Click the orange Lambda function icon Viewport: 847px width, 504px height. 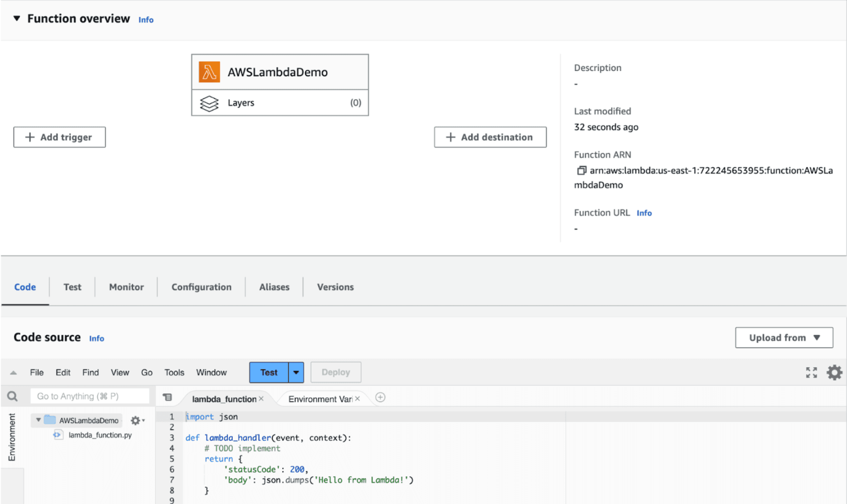[x=209, y=72]
